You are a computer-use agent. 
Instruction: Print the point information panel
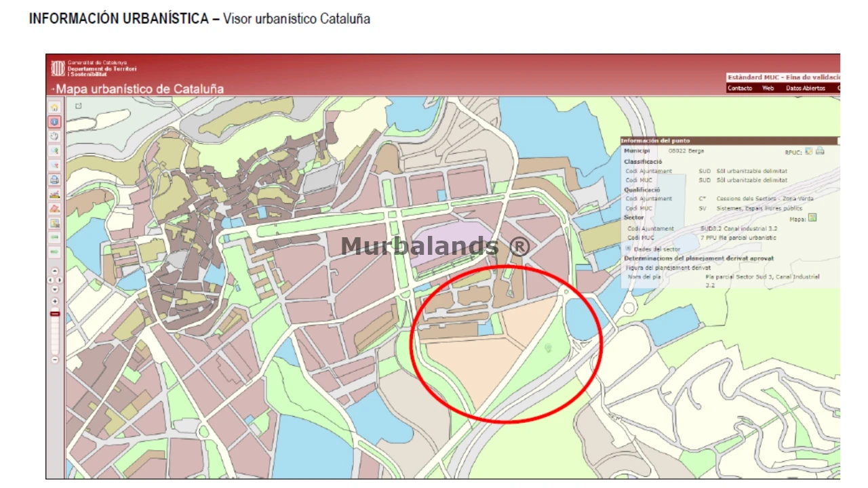tap(820, 150)
